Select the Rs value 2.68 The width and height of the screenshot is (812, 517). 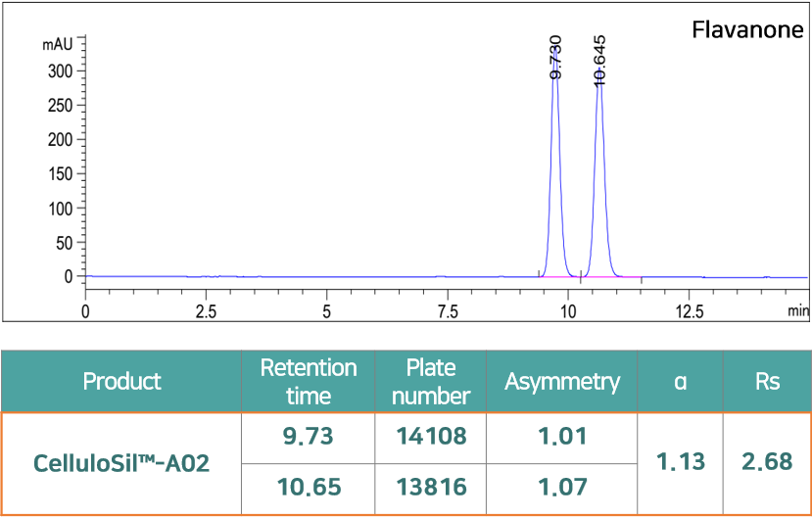click(768, 461)
